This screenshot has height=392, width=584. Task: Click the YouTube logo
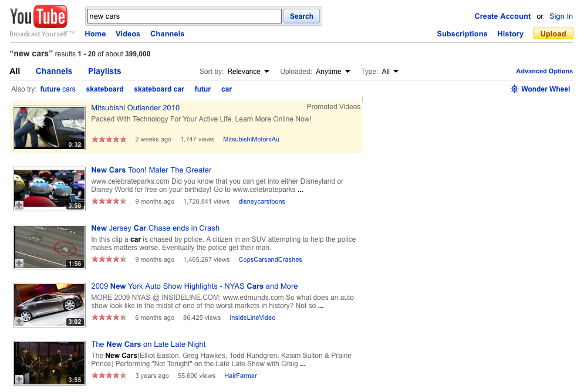coord(39,17)
